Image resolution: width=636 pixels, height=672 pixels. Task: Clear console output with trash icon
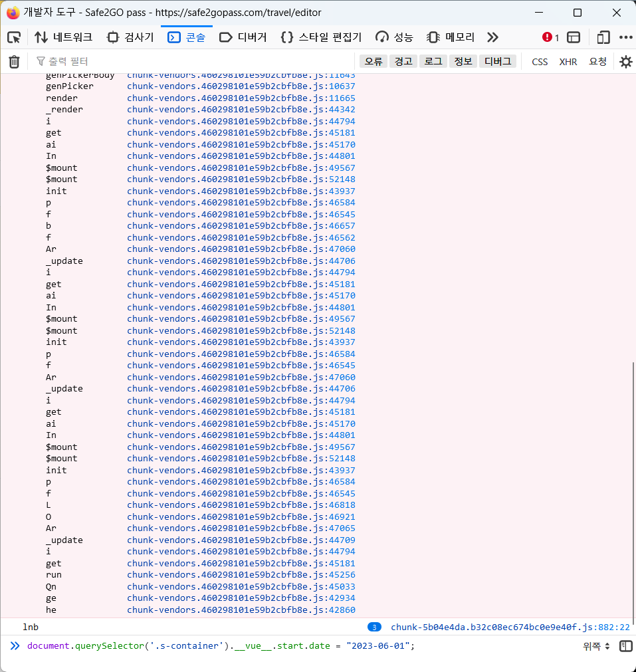click(14, 62)
